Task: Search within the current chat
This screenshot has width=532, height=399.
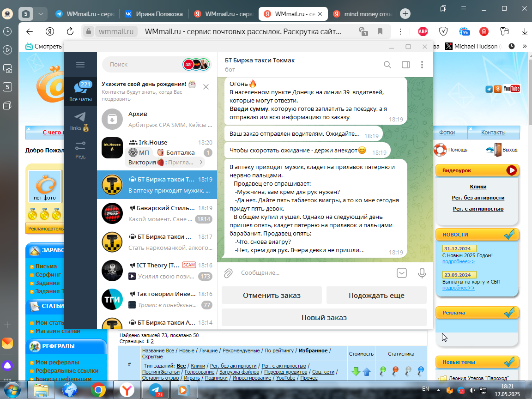Action: [x=387, y=65]
